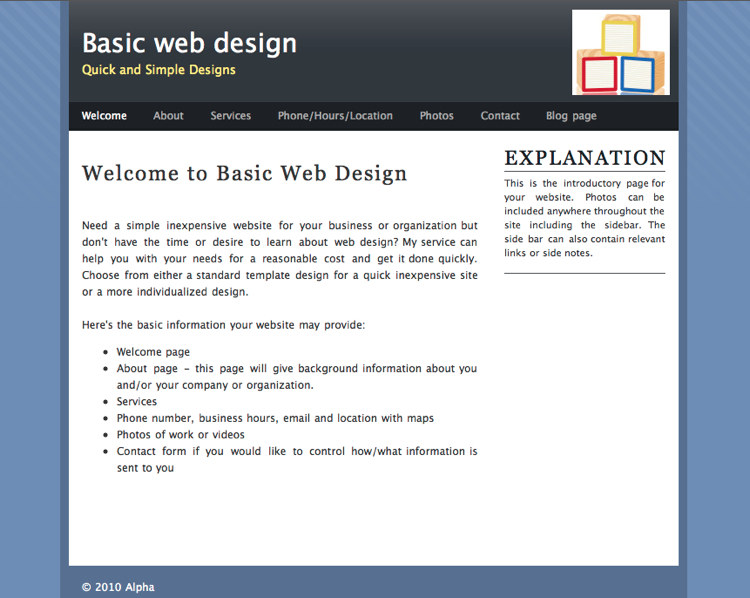This screenshot has width=750, height=598.
Task: Click the 'Need a simple inexpensive website' paragraph
Action: click(279, 258)
